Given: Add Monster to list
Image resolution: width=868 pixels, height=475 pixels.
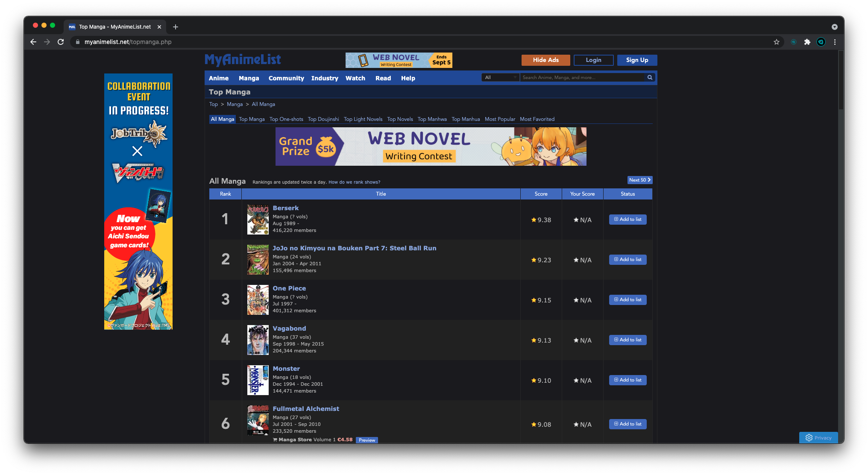Looking at the screenshot, I should click(628, 380).
